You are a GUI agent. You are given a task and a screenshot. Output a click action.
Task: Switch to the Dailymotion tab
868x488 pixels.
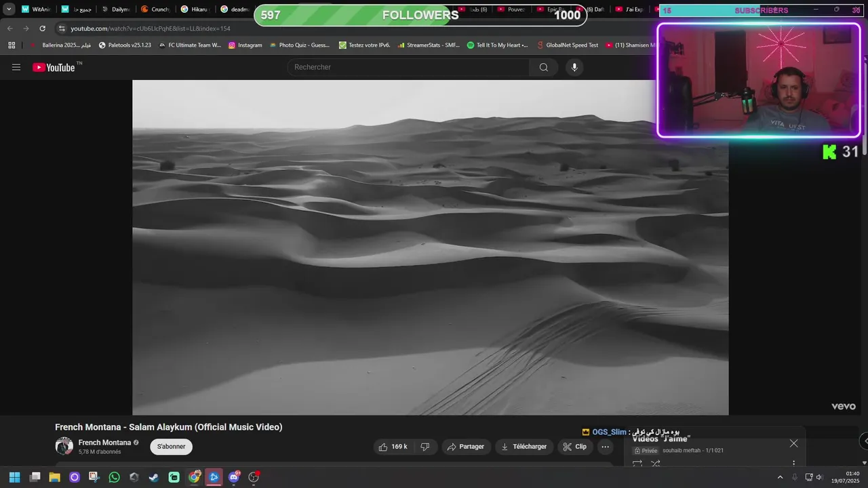pos(116,9)
